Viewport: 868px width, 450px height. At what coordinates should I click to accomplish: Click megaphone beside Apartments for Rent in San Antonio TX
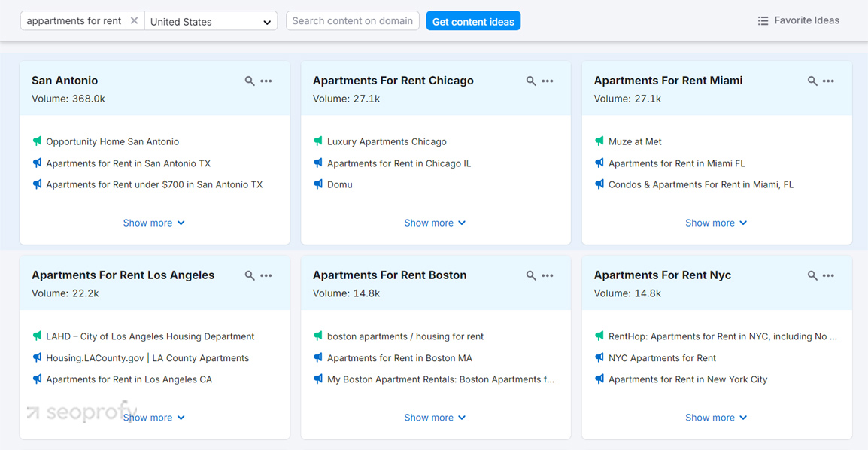[37, 163]
